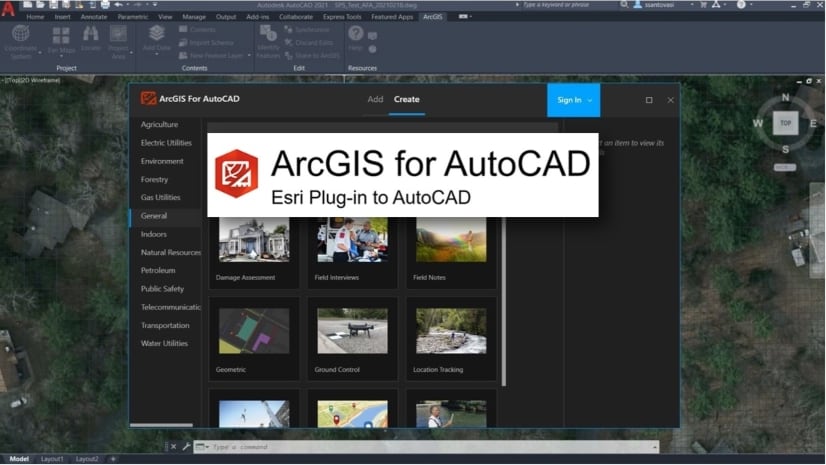Image resolution: width=826 pixels, height=465 pixels.
Task: Select the Agriculture category
Action: (x=159, y=125)
